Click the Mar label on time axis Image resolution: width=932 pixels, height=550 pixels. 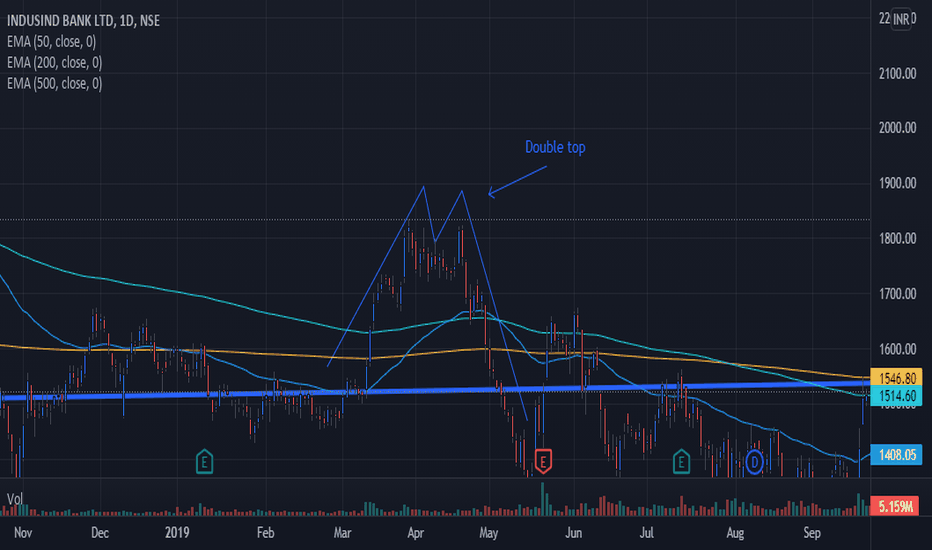(342, 533)
